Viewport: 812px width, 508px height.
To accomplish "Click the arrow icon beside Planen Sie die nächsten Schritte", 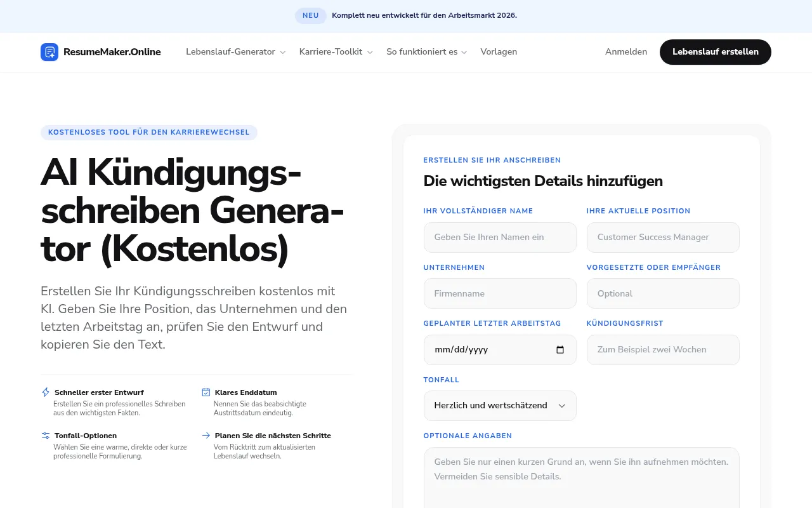I will point(206,436).
